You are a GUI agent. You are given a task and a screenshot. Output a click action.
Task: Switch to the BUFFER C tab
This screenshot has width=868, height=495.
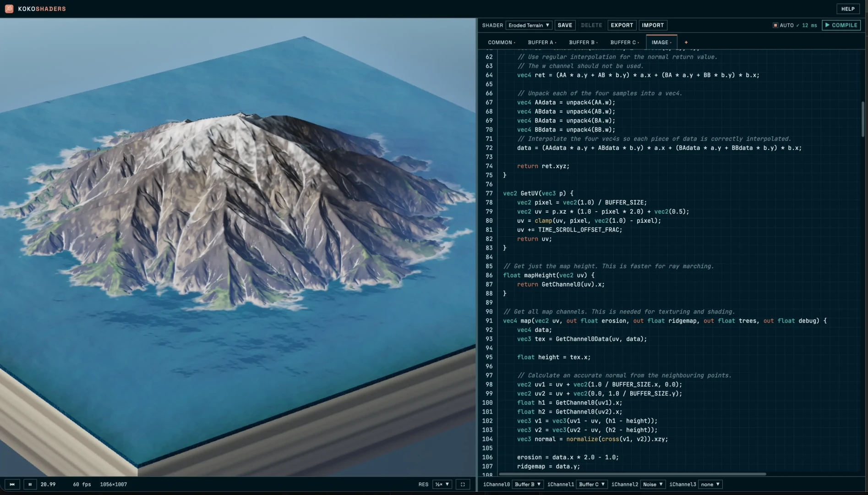pyautogui.click(x=624, y=42)
